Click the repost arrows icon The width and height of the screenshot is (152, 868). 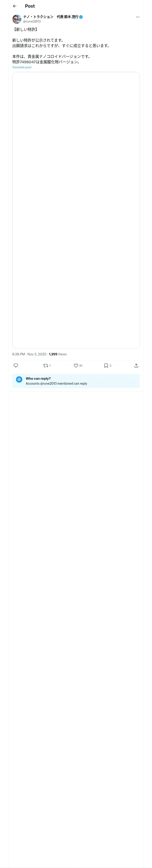[x=45, y=365]
